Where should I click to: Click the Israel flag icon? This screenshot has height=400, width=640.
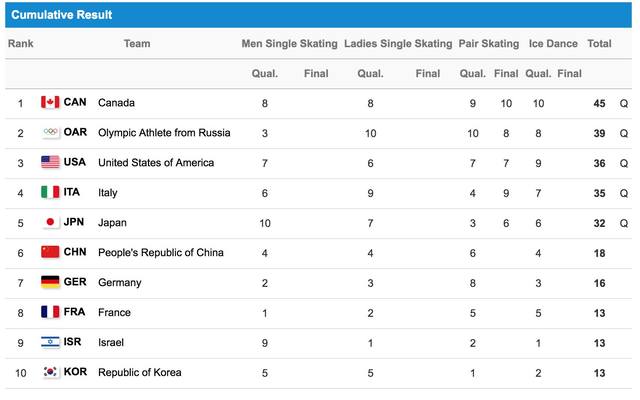point(50,342)
